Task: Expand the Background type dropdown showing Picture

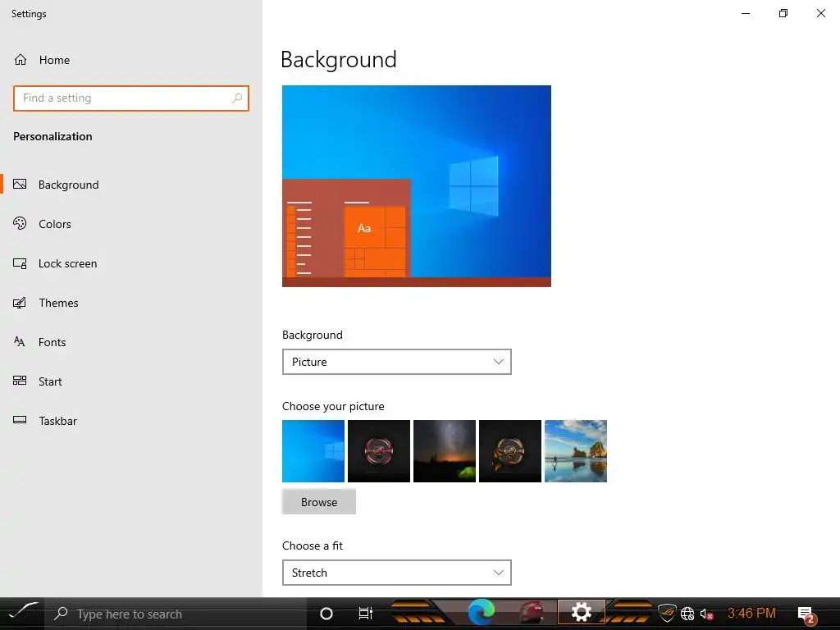Action: pyautogui.click(x=396, y=362)
